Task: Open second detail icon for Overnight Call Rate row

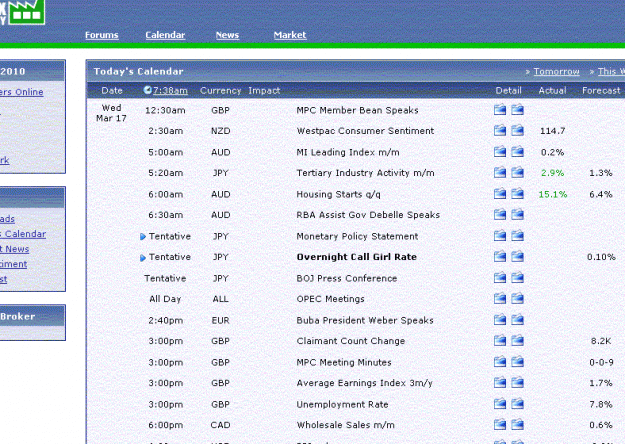Action: [x=517, y=256]
